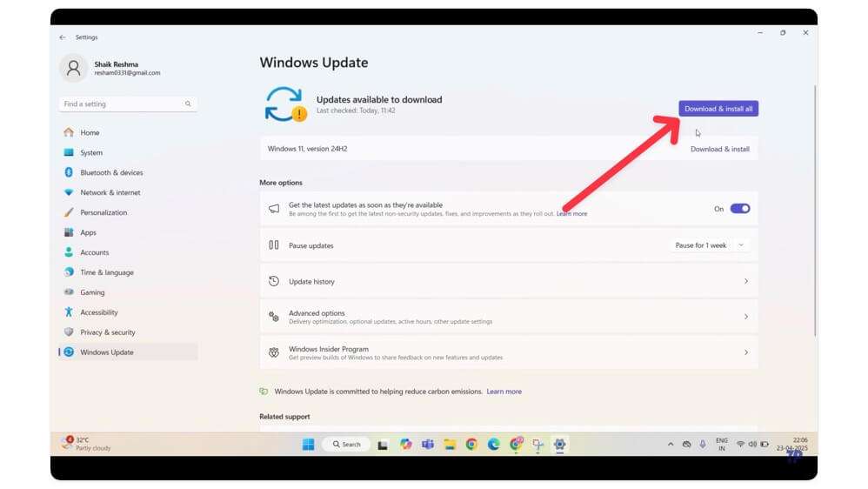The width and height of the screenshot is (868, 489).
Task: Click the Settings window vertical scrollbar
Action: tap(815, 211)
